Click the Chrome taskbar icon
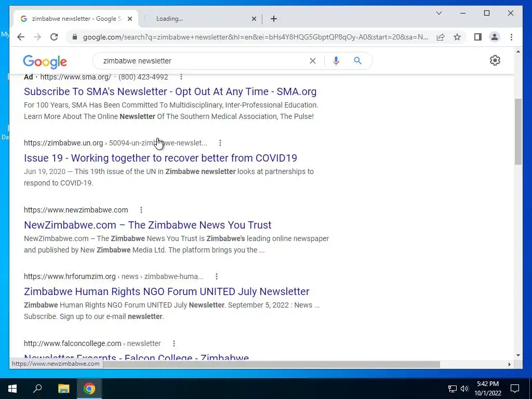 [89, 389]
